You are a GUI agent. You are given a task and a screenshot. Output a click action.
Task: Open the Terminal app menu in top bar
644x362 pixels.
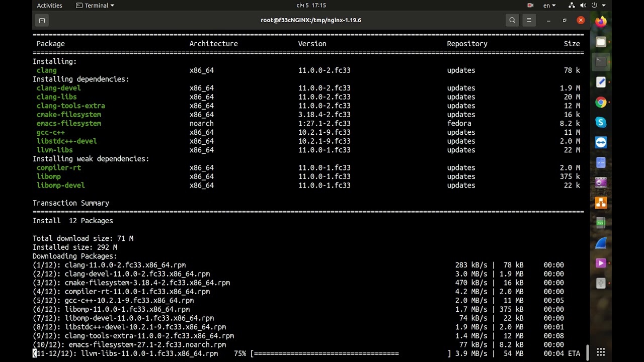coord(95,6)
